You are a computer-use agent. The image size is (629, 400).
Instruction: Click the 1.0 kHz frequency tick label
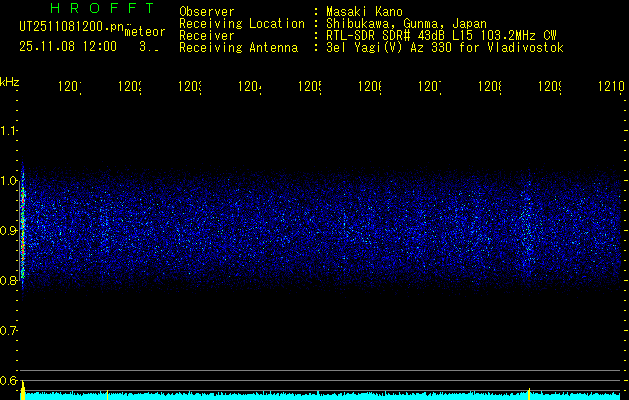click(x=10, y=181)
